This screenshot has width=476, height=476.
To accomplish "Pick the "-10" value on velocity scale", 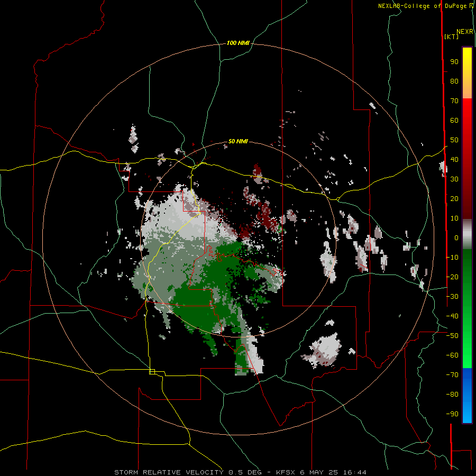I will pyautogui.click(x=452, y=258).
